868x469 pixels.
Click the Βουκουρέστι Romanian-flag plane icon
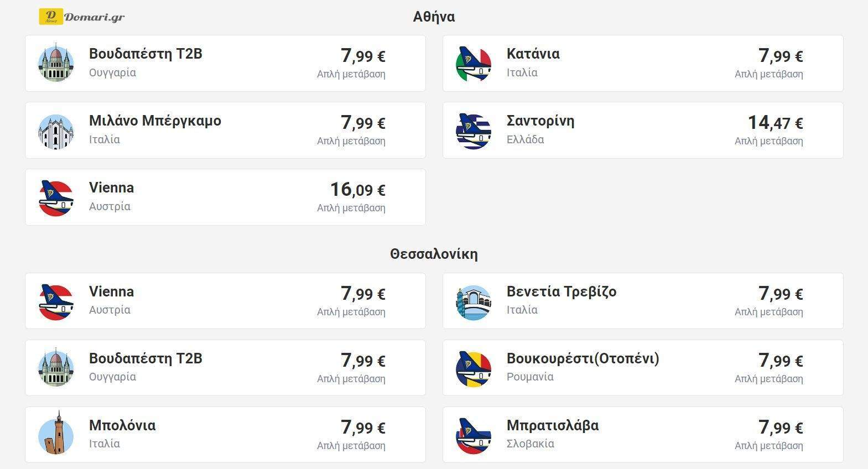474,368
